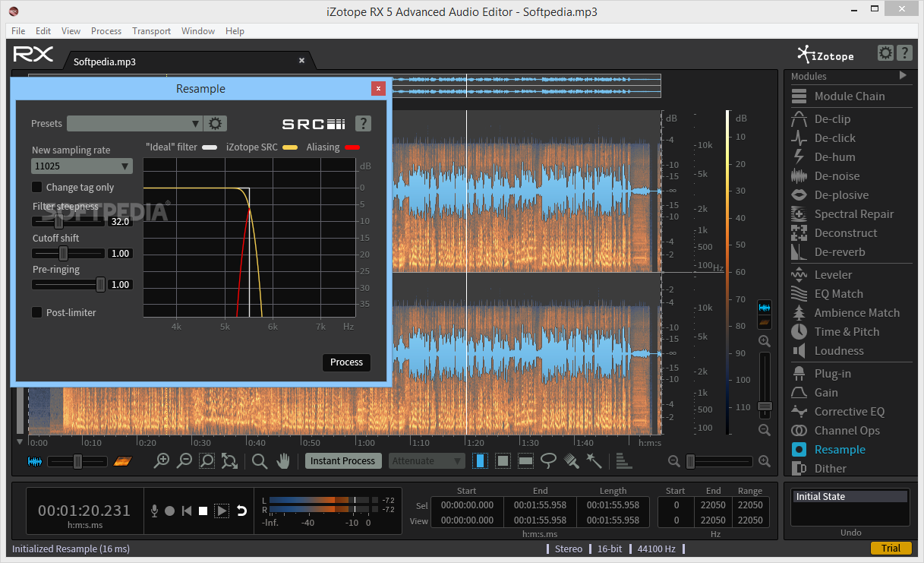Open the Transport menu

(x=152, y=31)
